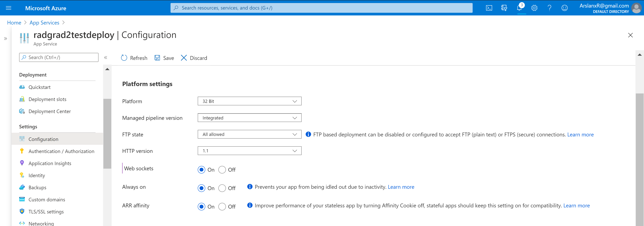Click Always on info icon
This screenshot has height=226, width=644.
[250, 187]
